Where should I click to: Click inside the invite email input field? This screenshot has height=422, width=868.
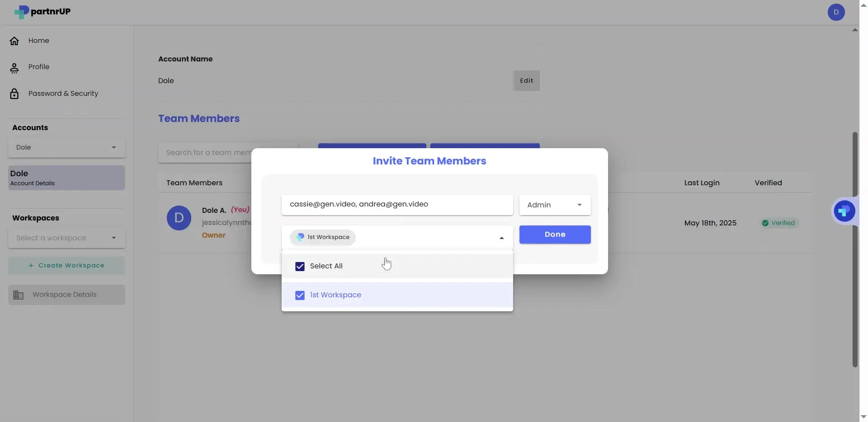click(397, 205)
